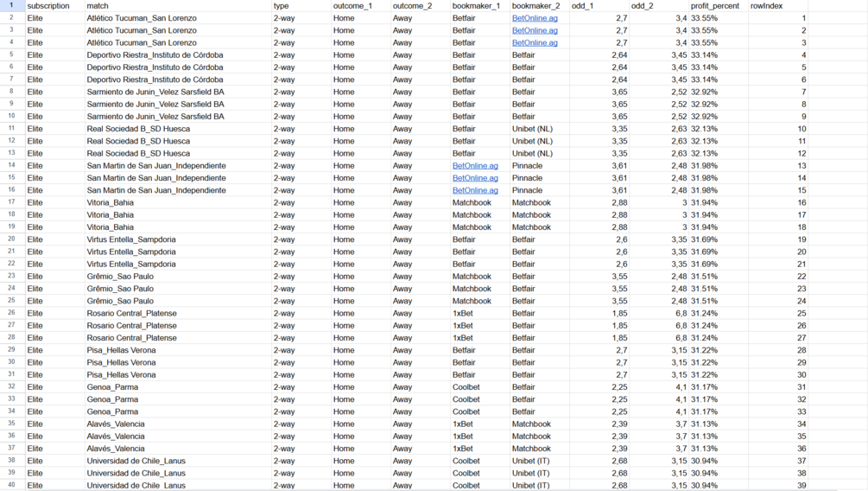This screenshot has width=868, height=491.
Task: Click 'Virtus Entella_Sampdoria' in row 20
Action: (x=131, y=239)
